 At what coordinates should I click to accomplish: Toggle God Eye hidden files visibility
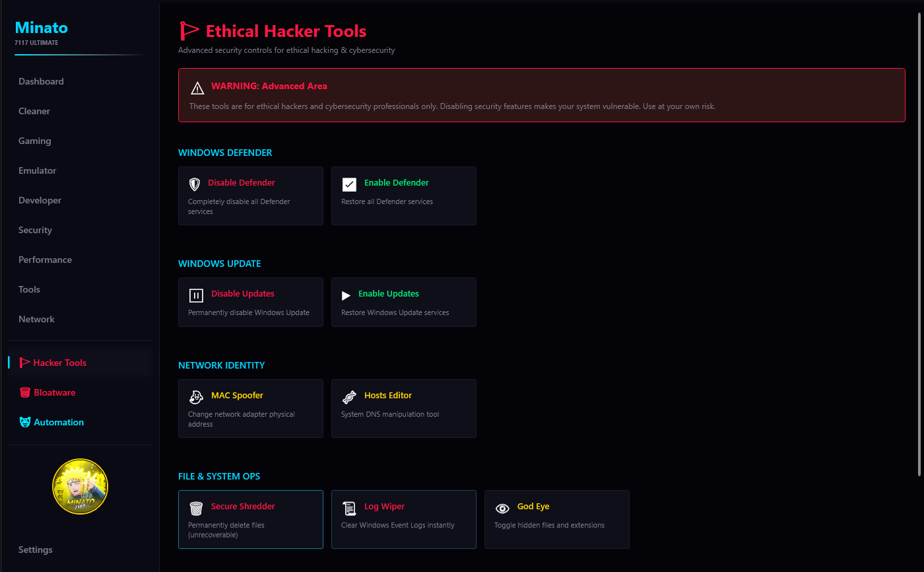click(556, 519)
